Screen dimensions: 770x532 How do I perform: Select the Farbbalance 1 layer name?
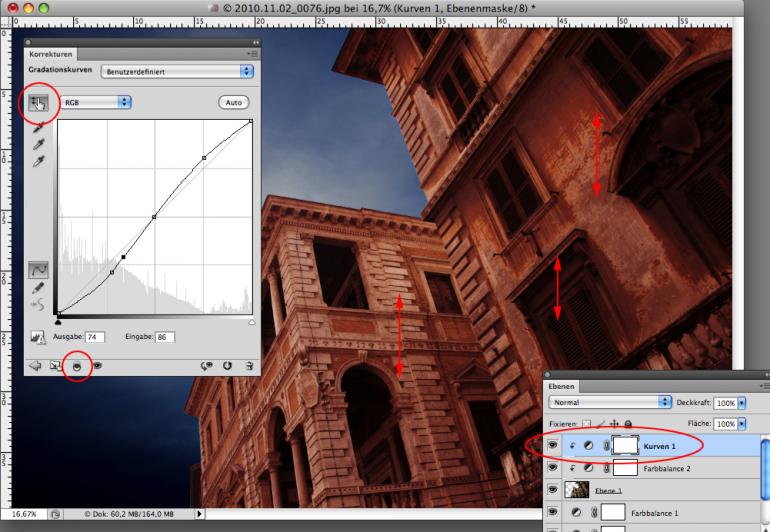[x=655, y=513]
